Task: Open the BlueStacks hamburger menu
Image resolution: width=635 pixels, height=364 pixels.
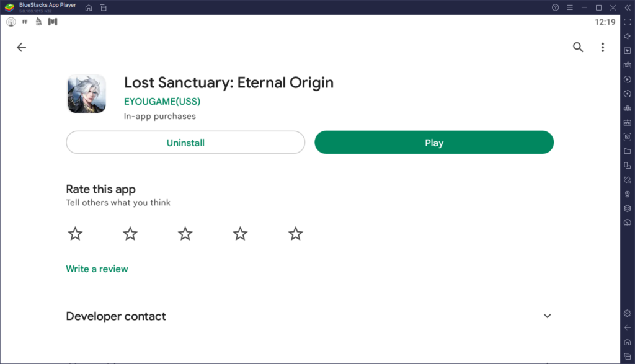Action: tap(570, 7)
